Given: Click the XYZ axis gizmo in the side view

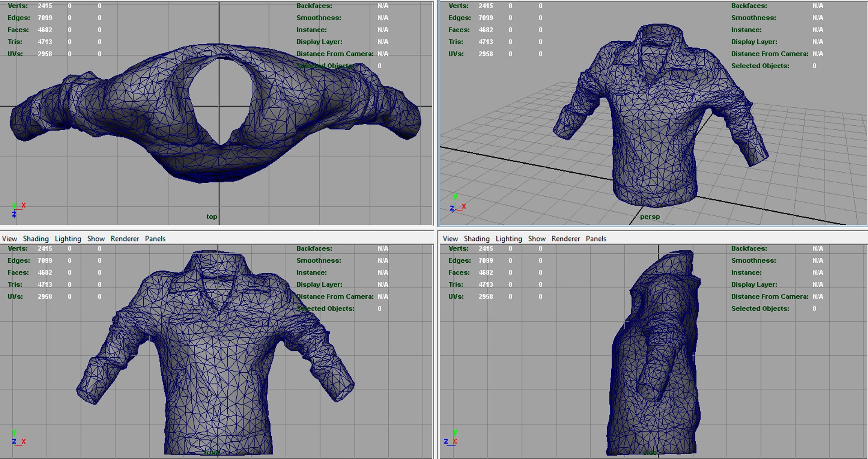Looking at the screenshot, I should pos(452,438).
